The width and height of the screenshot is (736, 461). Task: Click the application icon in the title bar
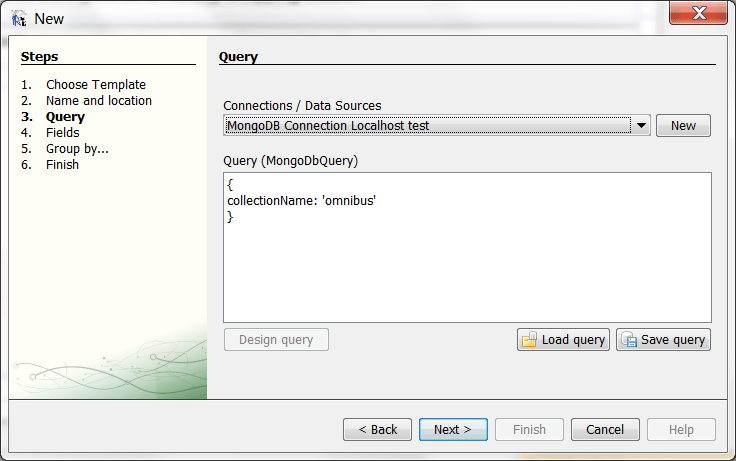coord(19,19)
